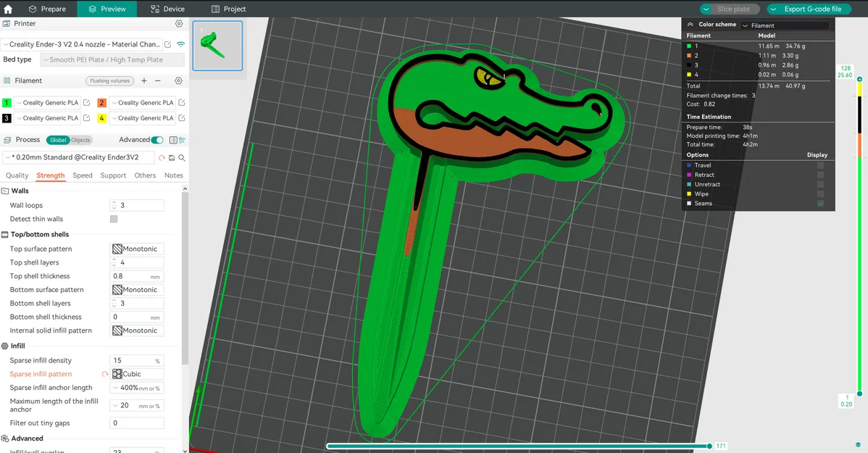Switch to the Project tab
The height and width of the screenshot is (453, 868).
229,9
